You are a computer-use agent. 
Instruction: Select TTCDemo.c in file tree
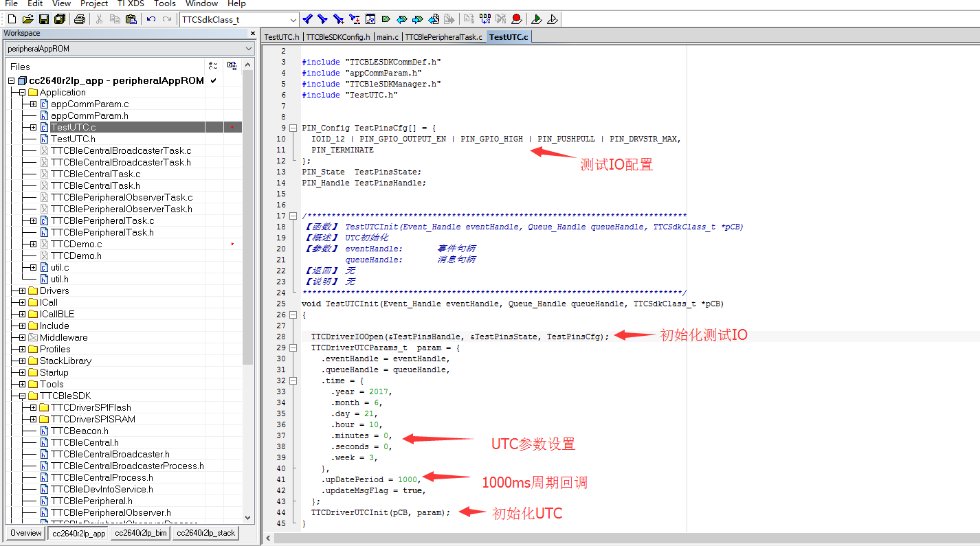coord(76,244)
